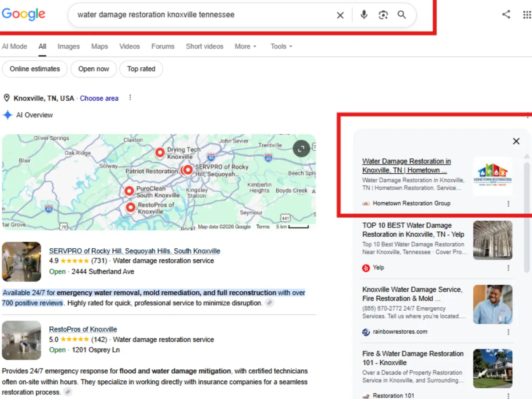The height and width of the screenshot is (399, 532).
Task: Expand the map to full view
Action: (301, 149)
